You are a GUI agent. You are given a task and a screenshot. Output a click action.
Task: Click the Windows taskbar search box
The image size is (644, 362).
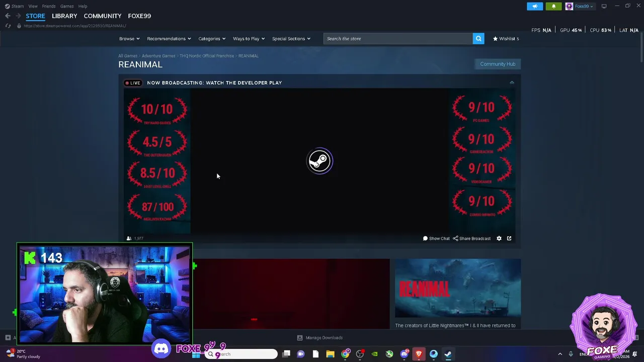(x=242, y=354)
